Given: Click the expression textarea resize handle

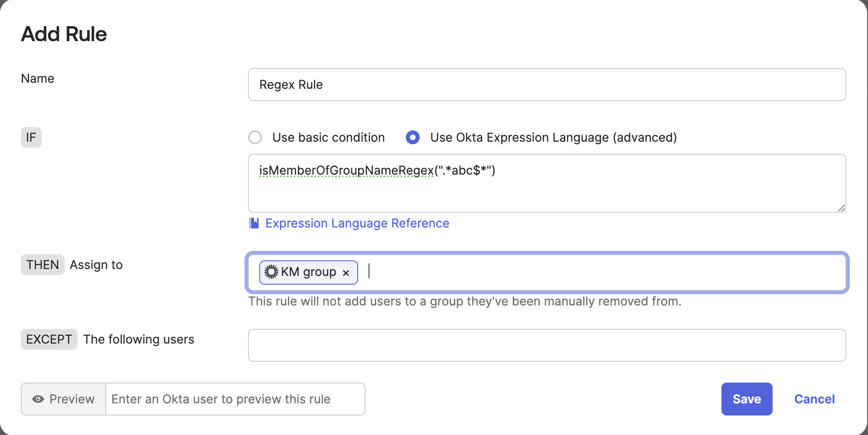Looking at the screenshot, I should click(841, 208).
